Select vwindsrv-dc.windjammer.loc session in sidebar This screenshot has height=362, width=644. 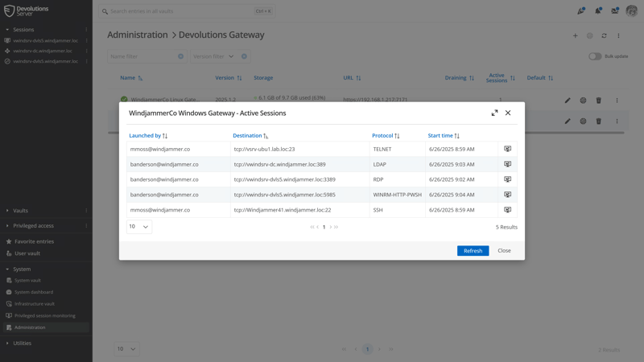click(43, 51)
